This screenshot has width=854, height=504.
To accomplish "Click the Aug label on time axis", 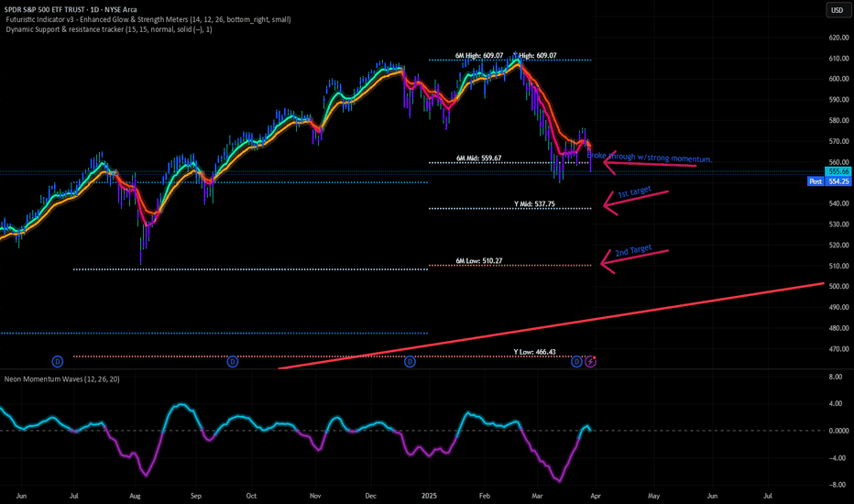I will pyautogui.click(x=135, y=496).
